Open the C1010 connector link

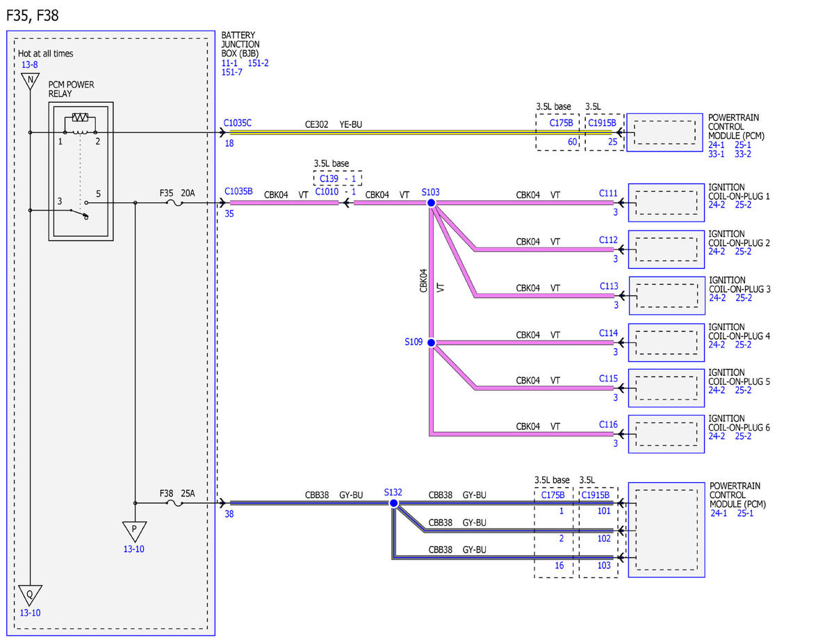point(326,192)
